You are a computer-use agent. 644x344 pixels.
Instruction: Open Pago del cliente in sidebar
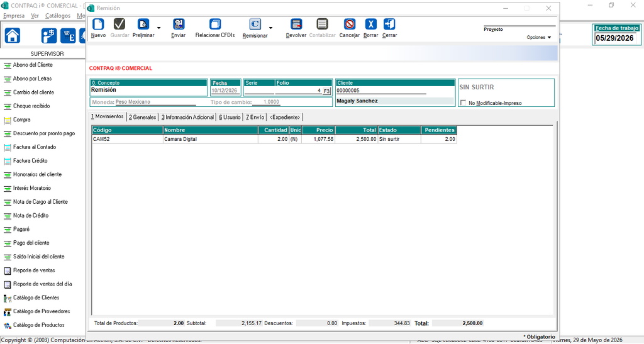point(31,243)
